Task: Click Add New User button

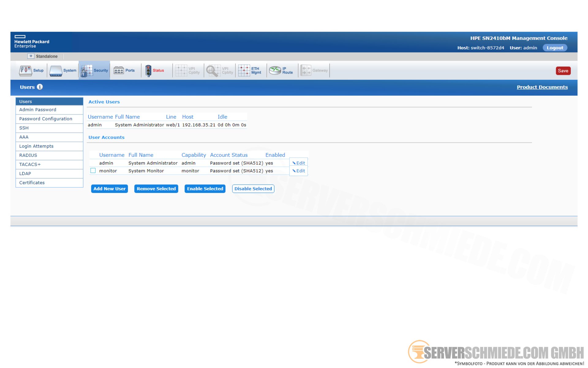Action: pos(109,189)
